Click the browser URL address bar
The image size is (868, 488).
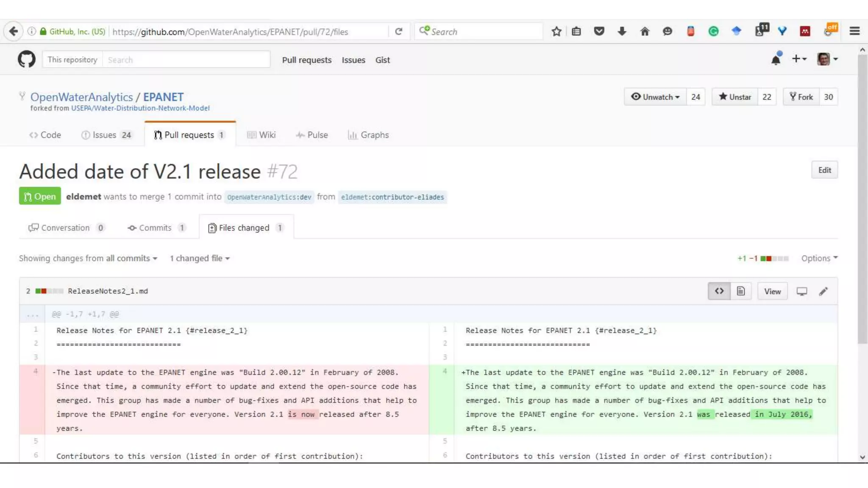[x=249, y=31]
